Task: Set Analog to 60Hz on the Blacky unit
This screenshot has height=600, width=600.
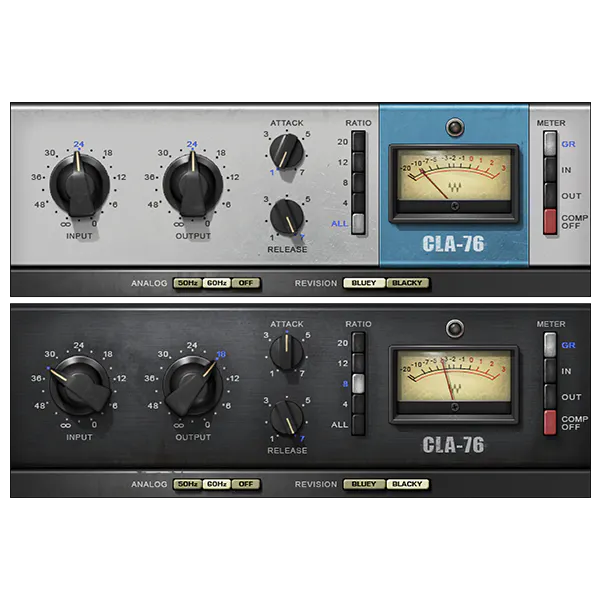Action: tap(217, 484)
